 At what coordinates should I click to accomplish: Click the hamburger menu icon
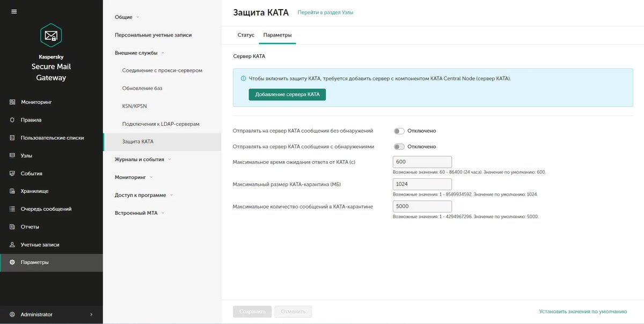[14, 12]
